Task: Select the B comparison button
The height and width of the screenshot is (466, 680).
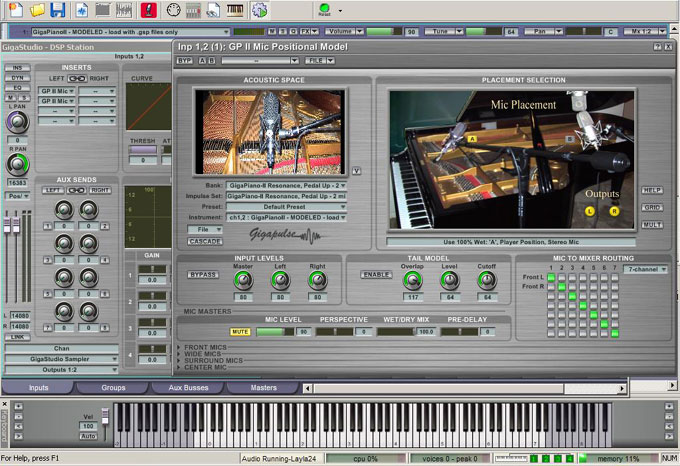Action: tap(212, 61)
